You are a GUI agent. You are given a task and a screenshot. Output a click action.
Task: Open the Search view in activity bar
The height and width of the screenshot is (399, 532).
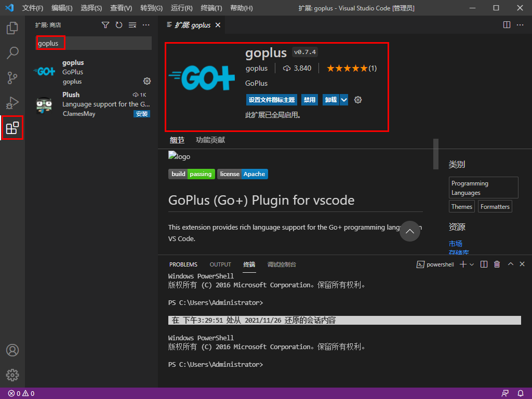pos(12,53)
